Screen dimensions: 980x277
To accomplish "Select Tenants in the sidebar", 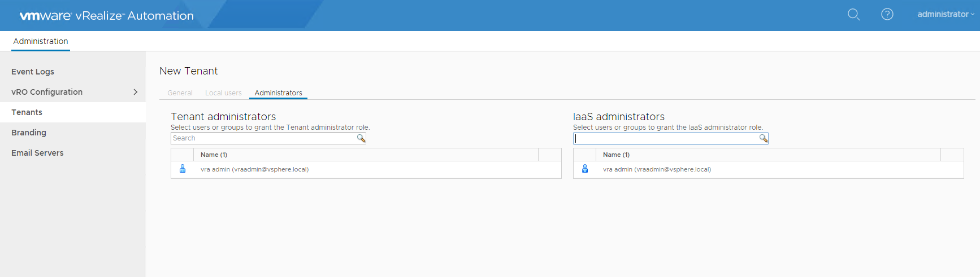I will point(27,112).
